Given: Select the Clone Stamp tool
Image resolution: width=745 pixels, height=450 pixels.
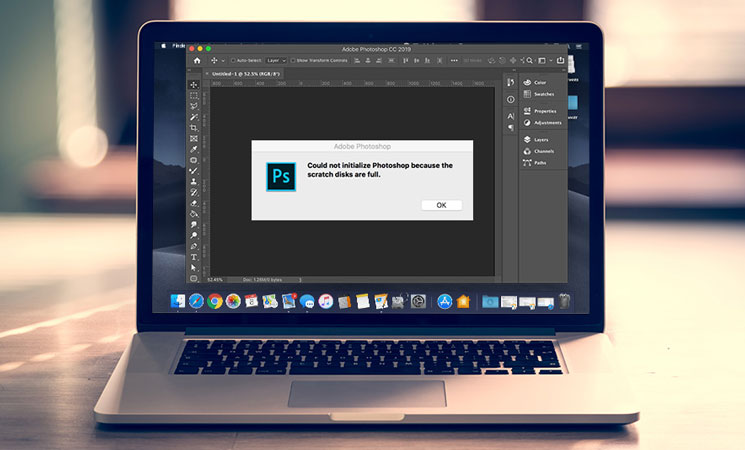Looking at the screenshot, I should 194,182.
